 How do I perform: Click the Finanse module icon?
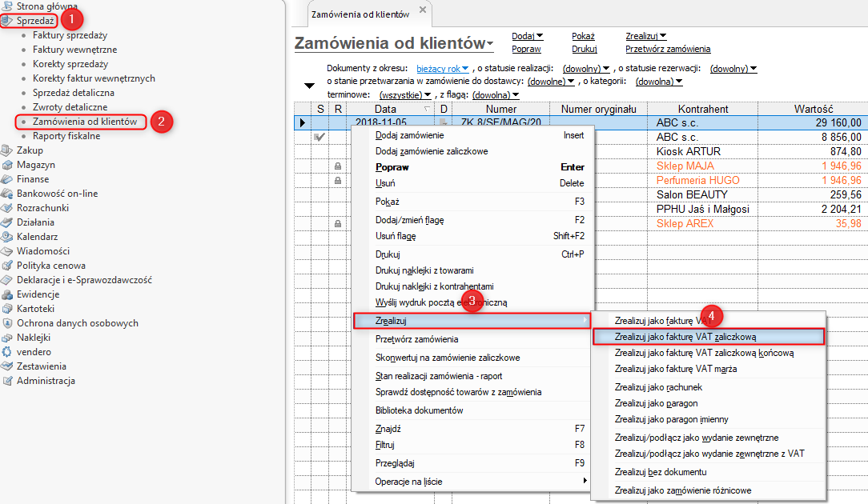(x=6, y=178)
